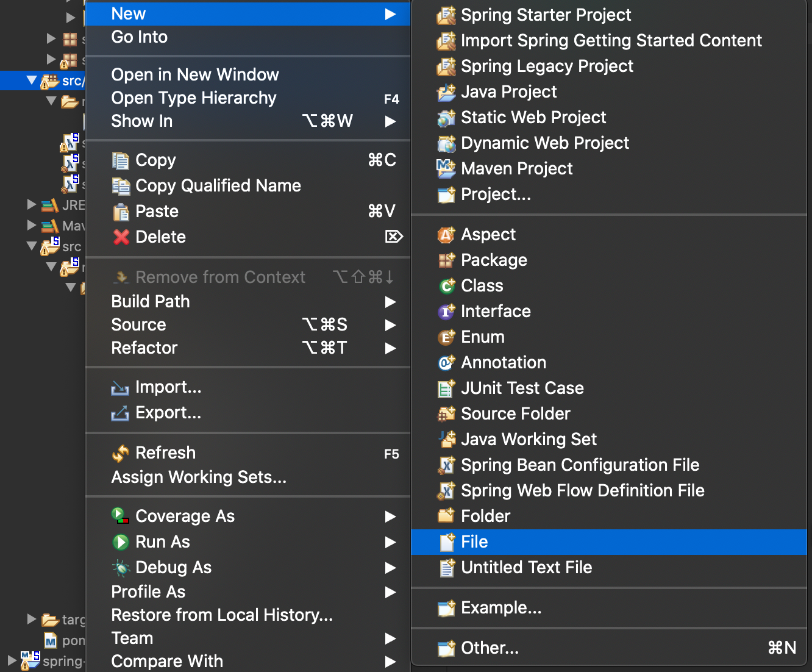Click the Maven Project icon
This screenshot has height=672, width=812.
pos(446,169)
